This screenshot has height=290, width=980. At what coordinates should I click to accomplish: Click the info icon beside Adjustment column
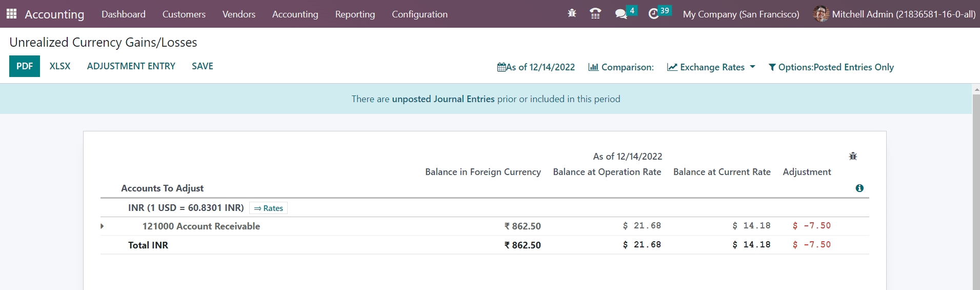click(x=859, y=188)
